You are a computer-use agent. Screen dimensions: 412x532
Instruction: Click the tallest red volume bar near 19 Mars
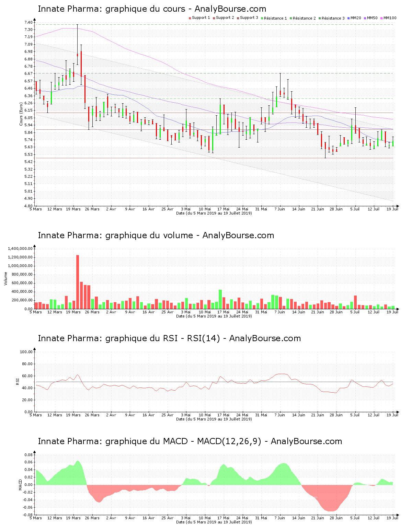point(78,282)
